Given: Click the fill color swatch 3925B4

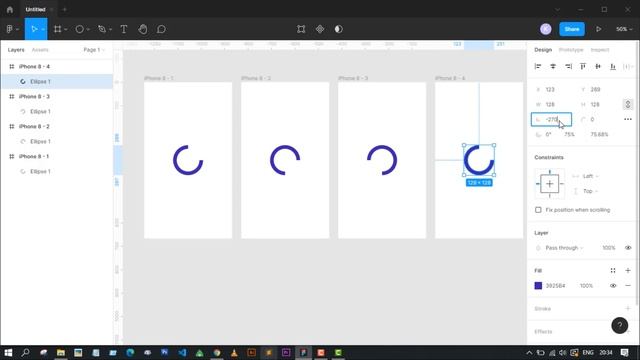Looking at the screenshot, I should (538, 286).
